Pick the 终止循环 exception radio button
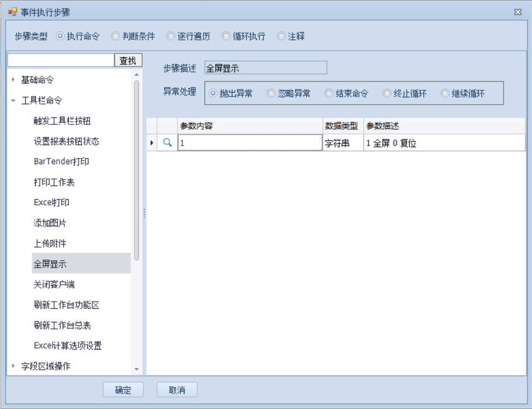Image resolution: width=532 pixels, height=409 pixels. pos(387,93)
